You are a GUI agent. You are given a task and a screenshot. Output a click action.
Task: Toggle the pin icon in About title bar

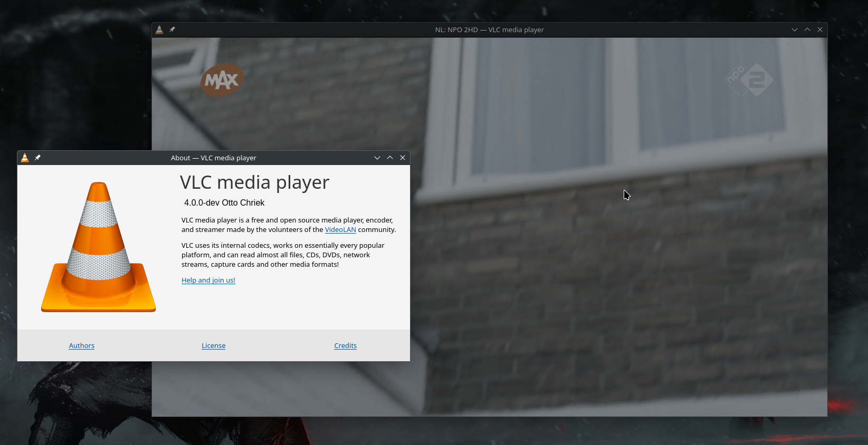[37, 158]
